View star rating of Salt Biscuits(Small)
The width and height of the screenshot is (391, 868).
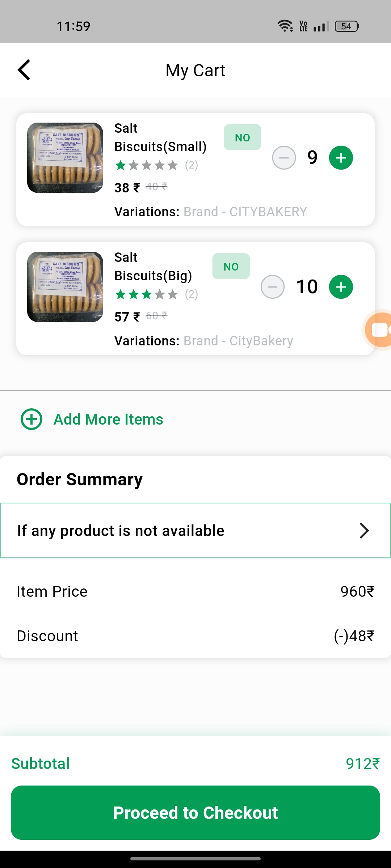click(x=147, y=165)
